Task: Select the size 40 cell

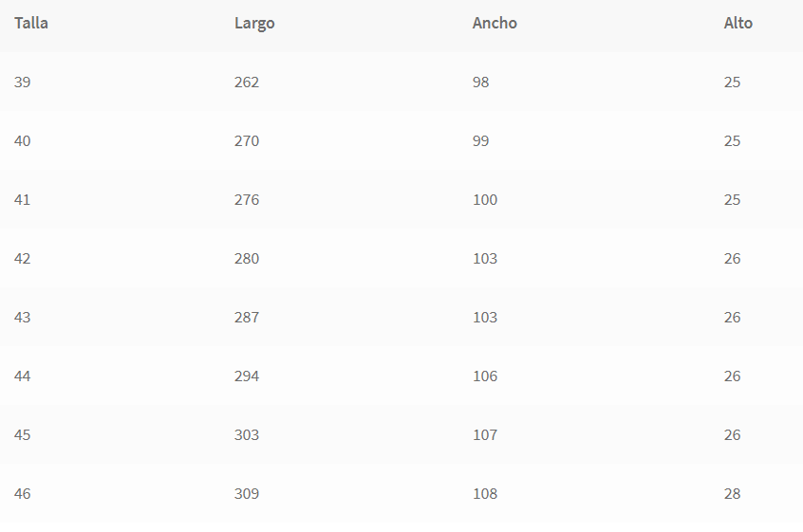Action: click(x=23, y=141)
